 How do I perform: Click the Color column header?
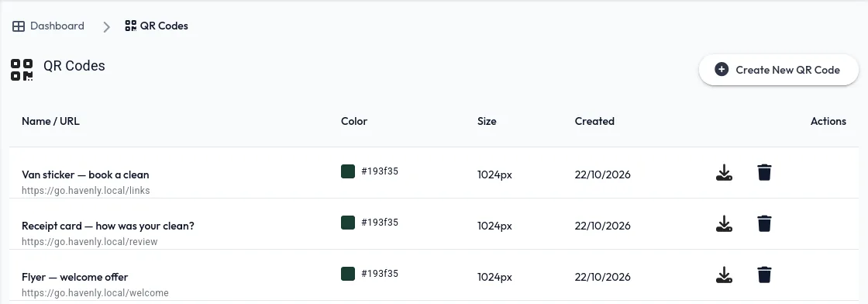(x=354, y=121)
